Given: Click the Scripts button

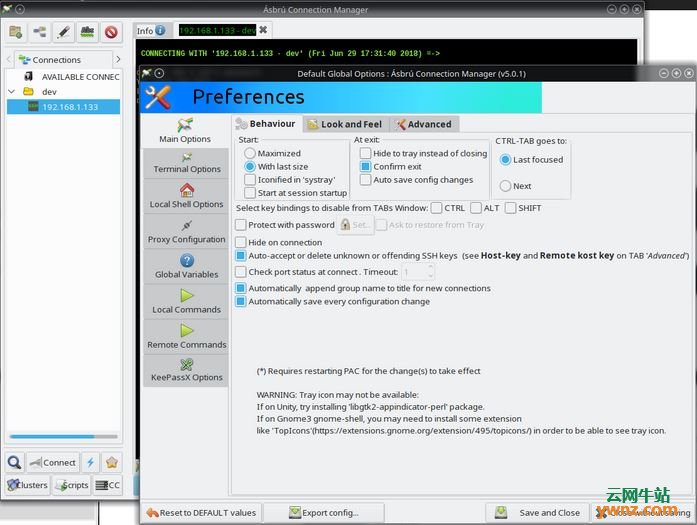Looking at the screenshot, I should [72, 485].
